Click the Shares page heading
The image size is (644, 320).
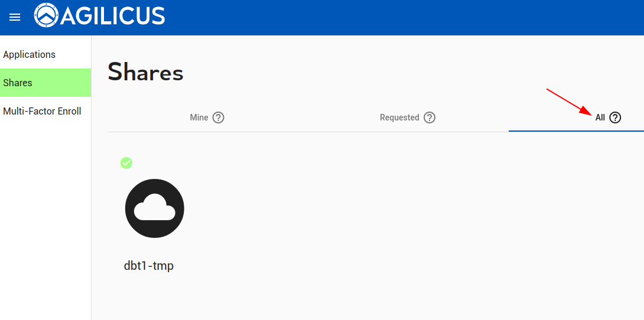[145, 73]
